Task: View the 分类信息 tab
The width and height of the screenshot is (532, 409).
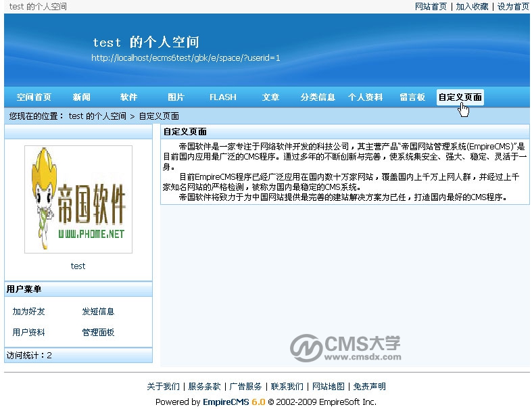Action: point(318,97)
